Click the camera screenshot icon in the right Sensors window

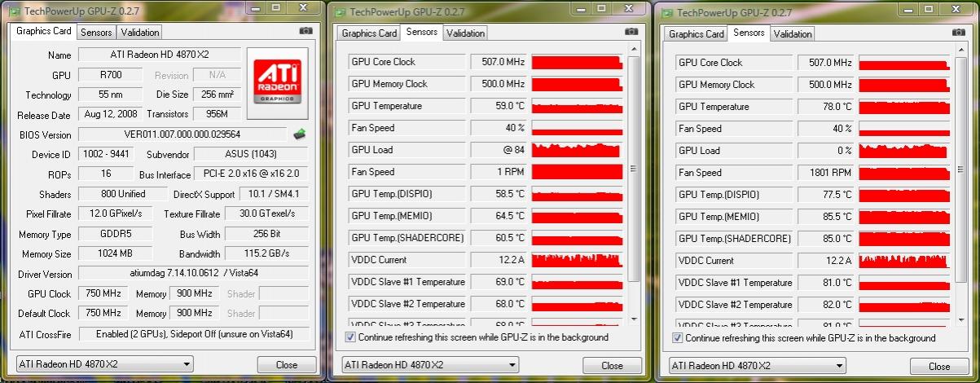coord(959,33)
